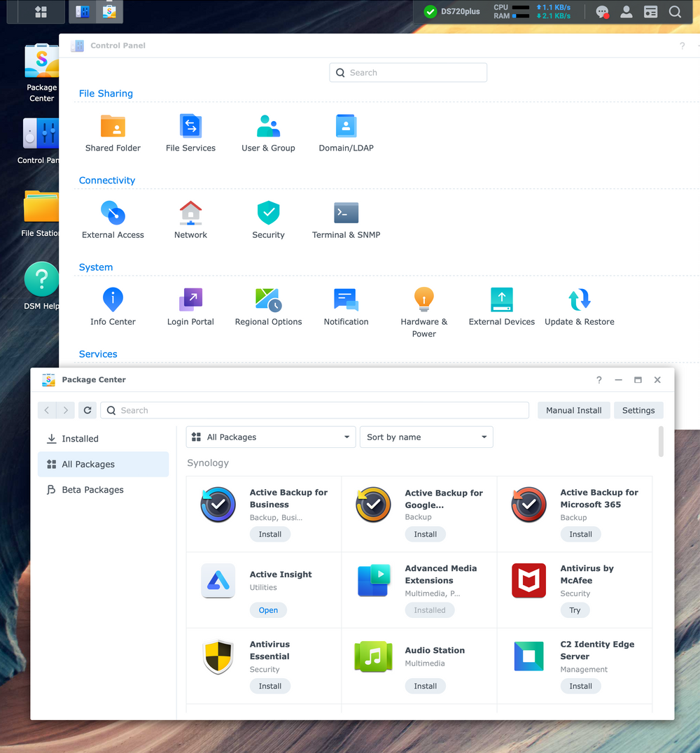
Task: Click the Audio Station package icon
Action: pyautogui.click(x=373, y=656)
